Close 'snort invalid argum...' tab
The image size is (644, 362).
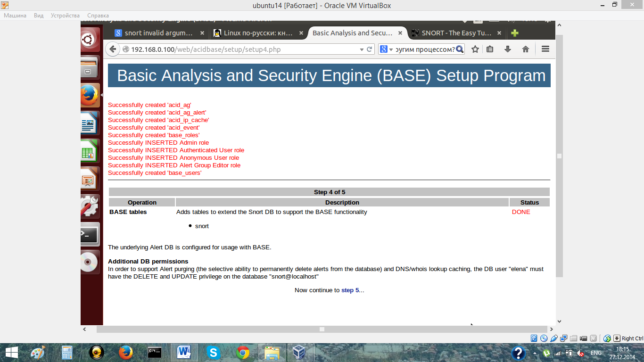click(x=202, y=33)
